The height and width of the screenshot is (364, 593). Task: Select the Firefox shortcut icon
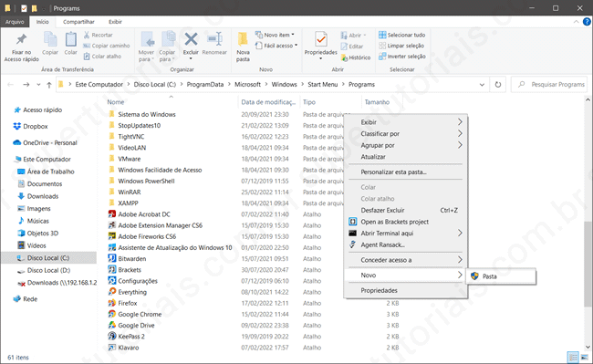112,303
